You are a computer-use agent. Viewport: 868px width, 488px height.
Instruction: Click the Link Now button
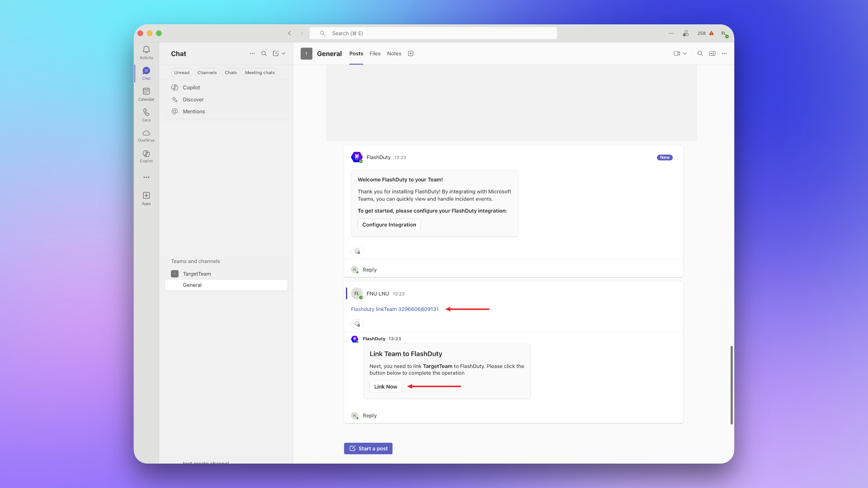pyautogui.click(x=385, y=387)
